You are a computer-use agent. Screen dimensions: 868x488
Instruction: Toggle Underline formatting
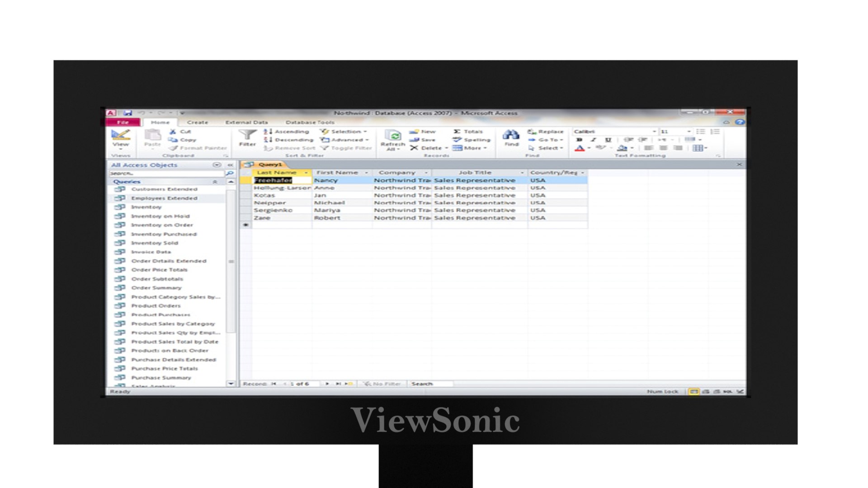pyautogui.click(x=608, y=140)
